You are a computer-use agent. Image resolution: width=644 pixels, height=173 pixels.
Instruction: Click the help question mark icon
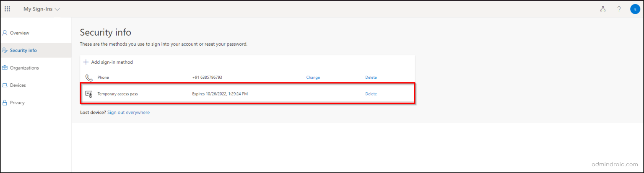[619, 9]
